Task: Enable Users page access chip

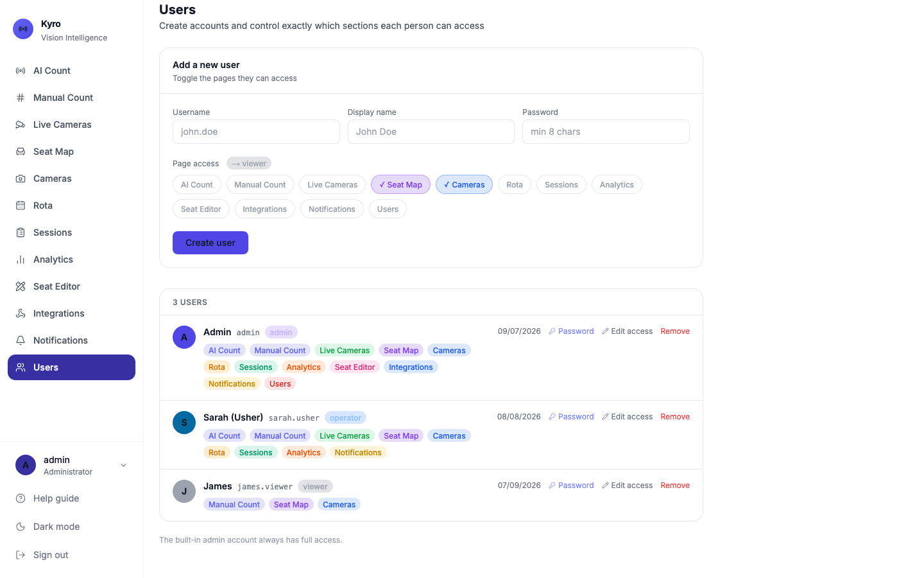Action: pos(388,209)
